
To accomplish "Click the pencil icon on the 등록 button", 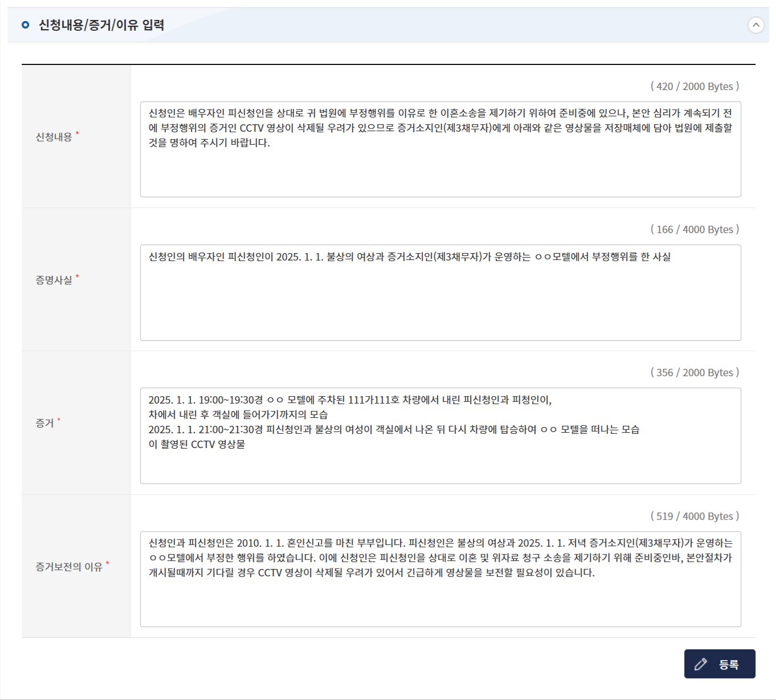I will coord(700,664).
